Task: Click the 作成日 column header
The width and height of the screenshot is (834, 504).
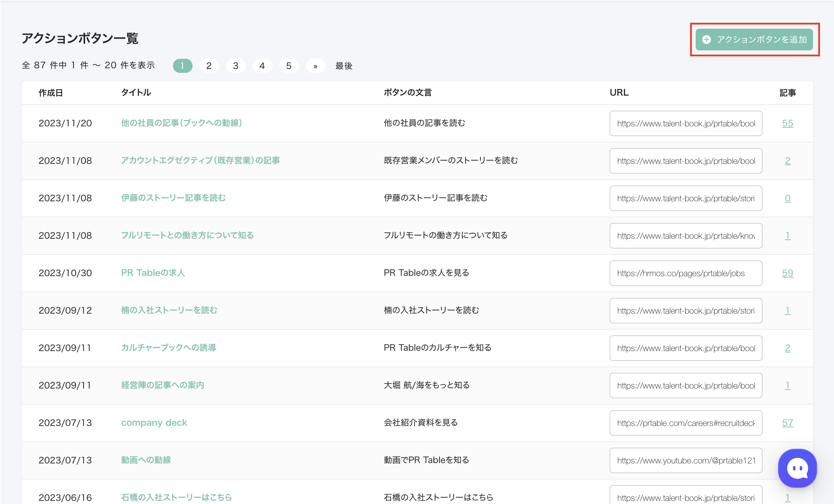Action: coord(51,93)
